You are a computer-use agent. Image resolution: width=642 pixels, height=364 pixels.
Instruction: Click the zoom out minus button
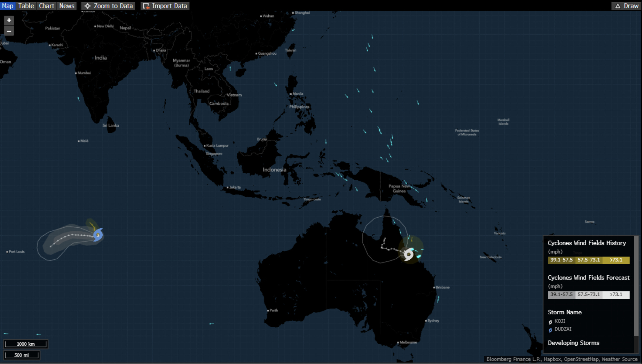pyautogui.click(x=9, y=31)
